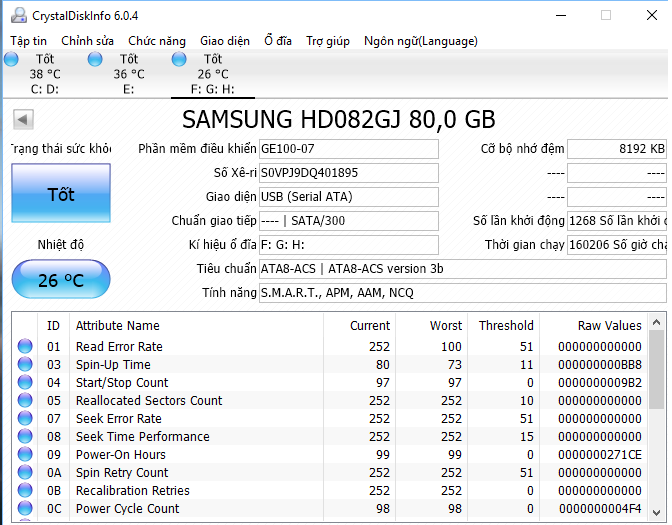Viewport: 672px width, 525px height.
Task: Select the Spin-Up Time row text
Action: point(113,364)
